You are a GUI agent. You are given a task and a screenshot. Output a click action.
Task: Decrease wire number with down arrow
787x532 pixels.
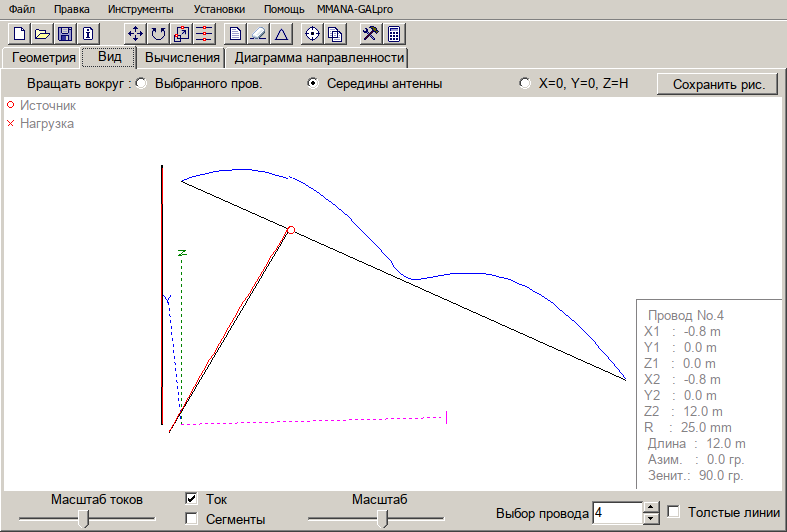(x=651, y=518)
